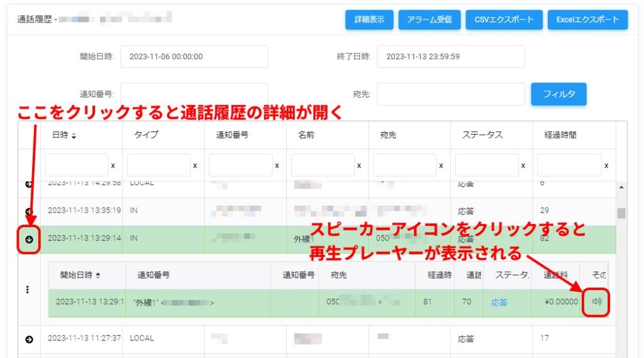Click the three-dot menu beside detail row
This screenshot has width=644, height=358.
pos(28,289)
